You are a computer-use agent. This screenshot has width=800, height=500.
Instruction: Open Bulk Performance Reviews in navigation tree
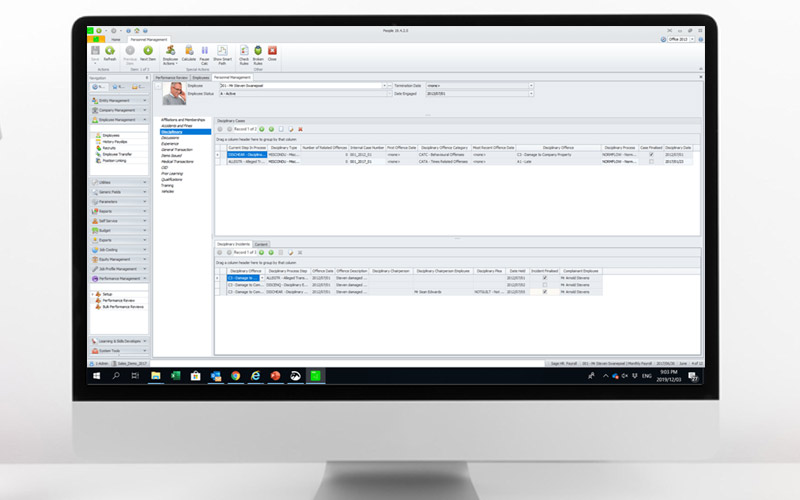coord(123,307)
